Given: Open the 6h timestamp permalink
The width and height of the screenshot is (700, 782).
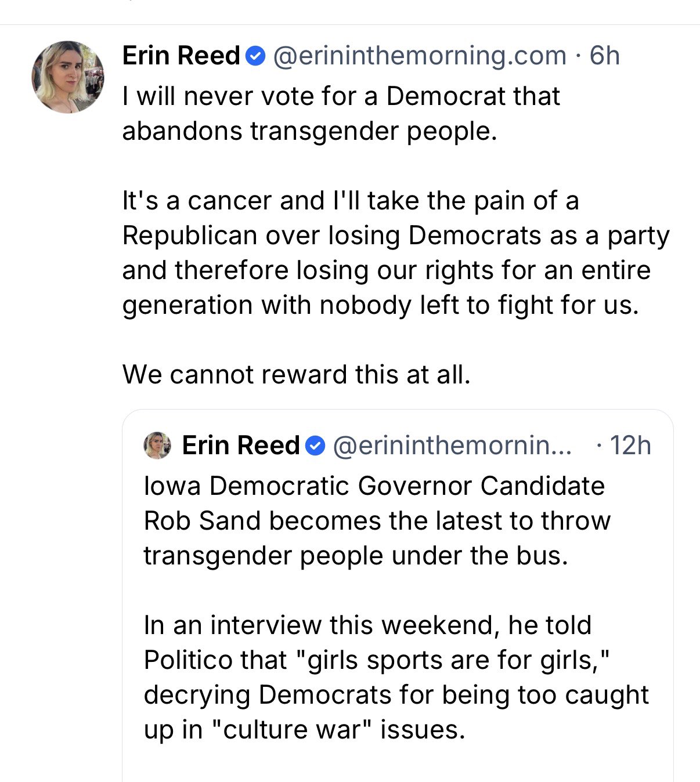Looking at the screenshot, I should [x=604, y=56].
